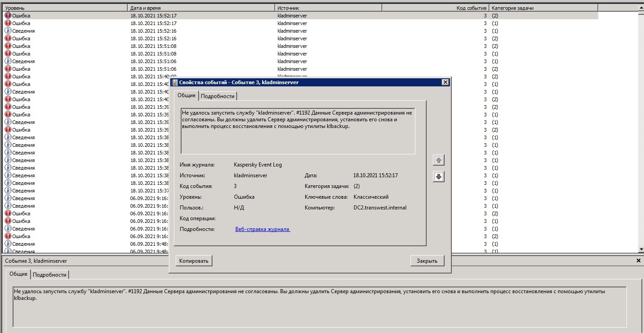Click the Категория задачи column header
The image size is (644, 333).
coord(543,8)
